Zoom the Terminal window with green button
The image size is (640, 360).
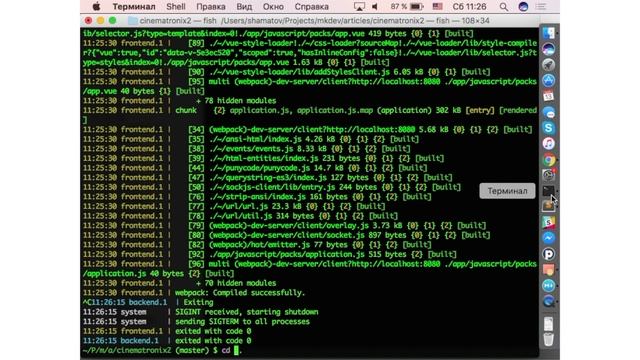112,20
